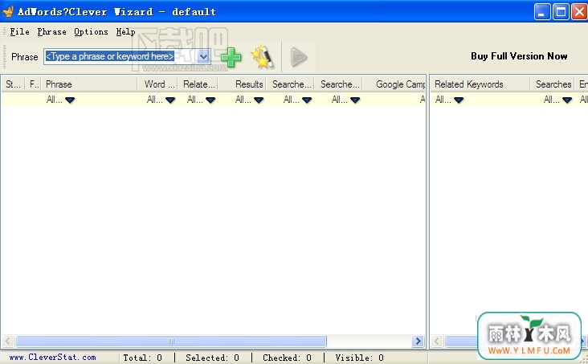588x364 pixels.
Task: Click the first Searche... column header
Action: [x=290, y=84]
